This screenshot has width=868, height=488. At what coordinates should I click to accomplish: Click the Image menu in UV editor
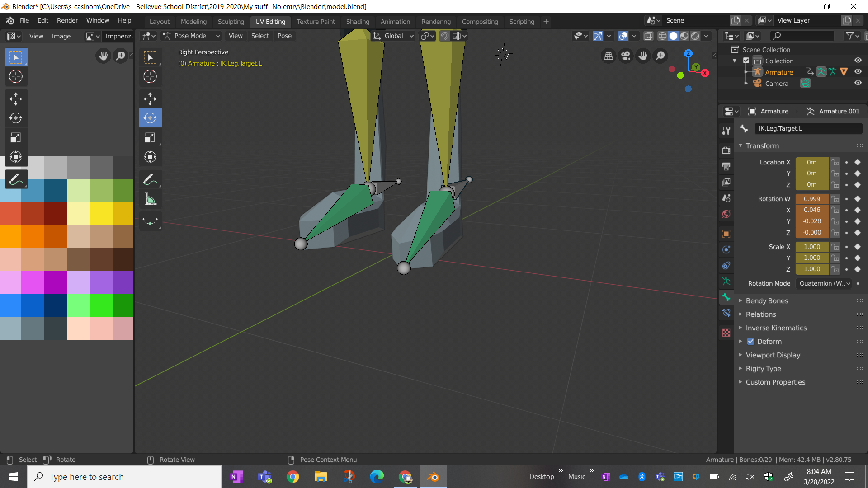click(x=61, y=36)
